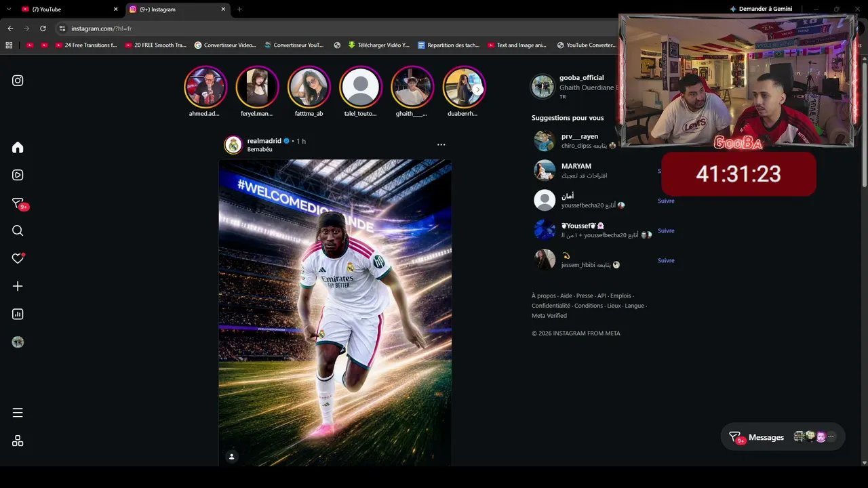Image resolution: width=868 pixels, height=488 pixels.
Task: Open the Meta apps grid icon in sidebar
Action: pyautogui.click(x=18, y=441)
